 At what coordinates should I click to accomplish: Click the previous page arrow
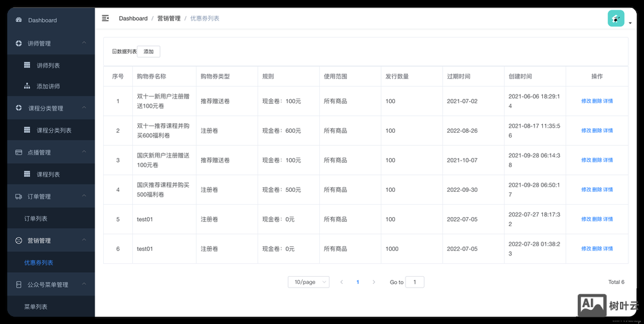(x=342, y=282)
